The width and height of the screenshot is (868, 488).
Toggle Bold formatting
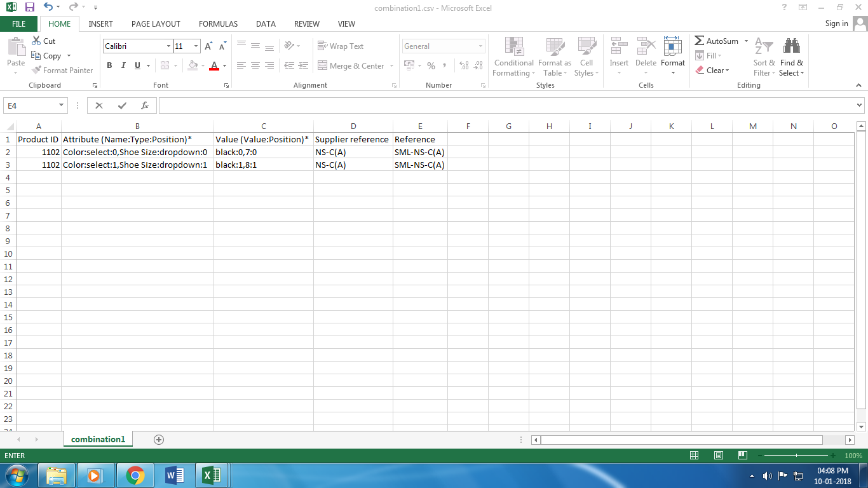[109, 65]
